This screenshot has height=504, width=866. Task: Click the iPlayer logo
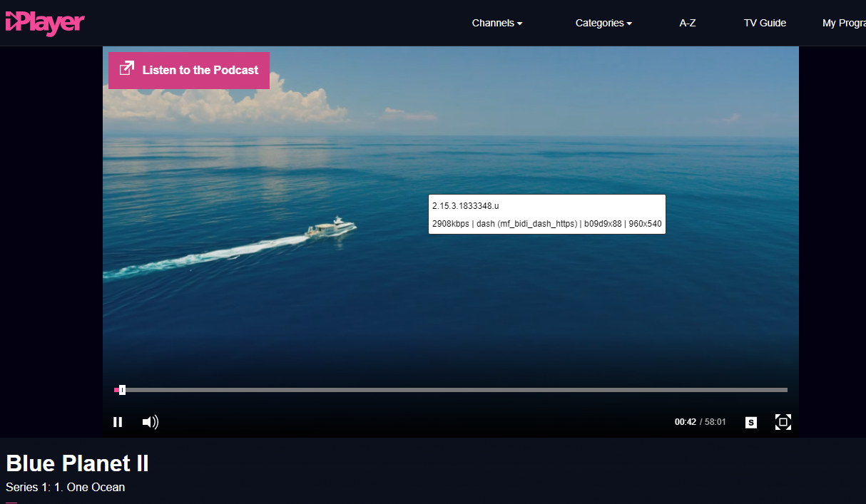[x=45, y=23]
